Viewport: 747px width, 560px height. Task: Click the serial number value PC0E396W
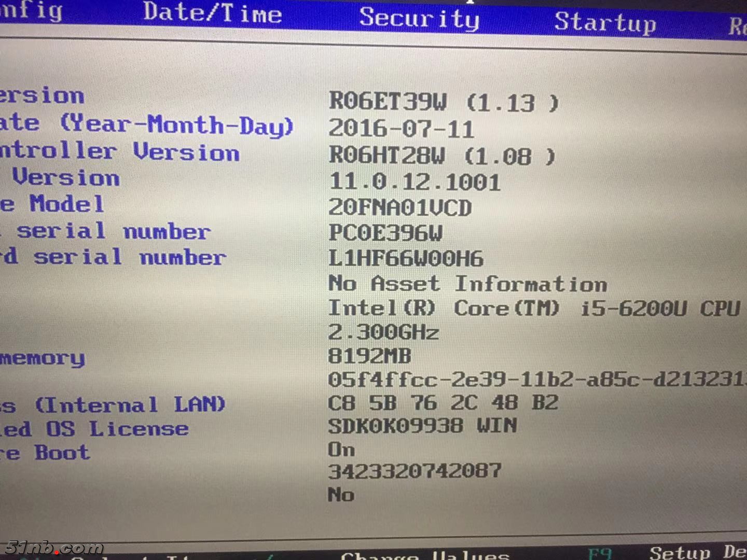pyautogui.click(x=385, y=233)
